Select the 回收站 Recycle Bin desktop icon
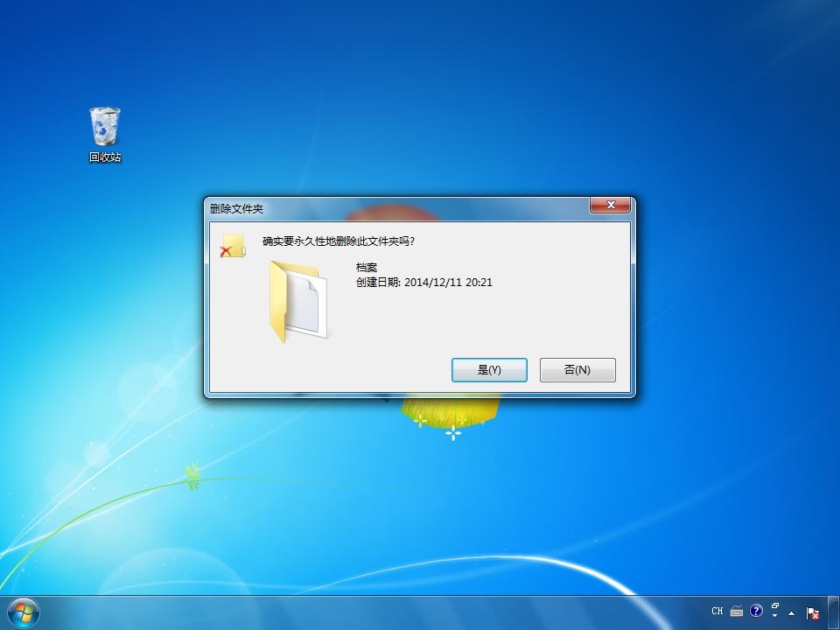This screenshot has width=840, height=630. click(105, 135)
